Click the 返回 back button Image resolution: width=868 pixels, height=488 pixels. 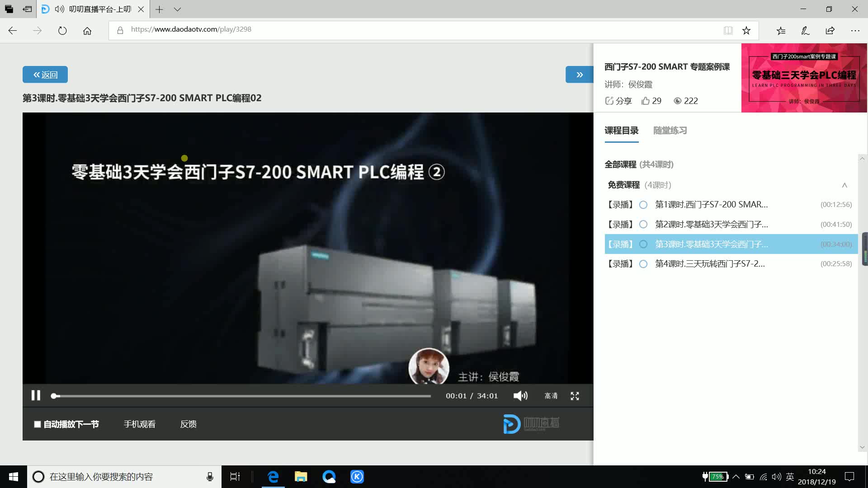pyautogui.click(x=45, y=75)
